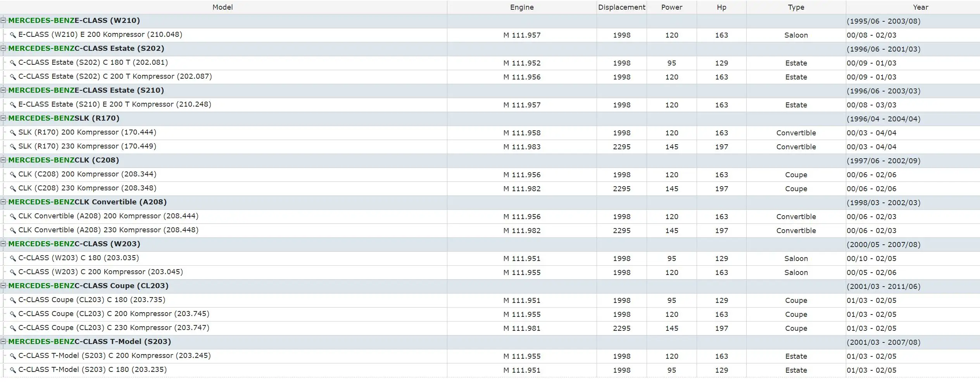Open magnifier icon for C 200 T Kompressor (202.087)
Viewport: 980px width, 382px height.
pos(13,77)
